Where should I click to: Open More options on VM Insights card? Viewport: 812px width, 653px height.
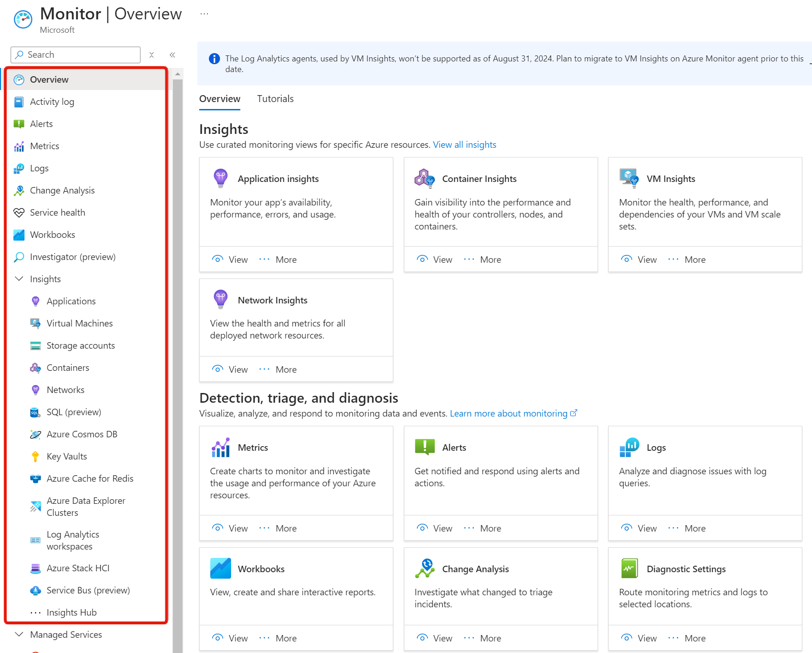[x=687, y=260]
